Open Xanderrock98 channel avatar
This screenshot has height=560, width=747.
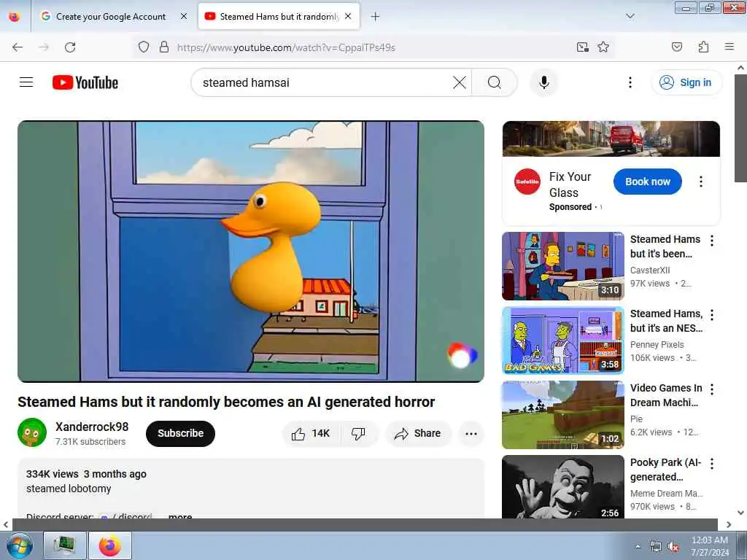(32, 432)
